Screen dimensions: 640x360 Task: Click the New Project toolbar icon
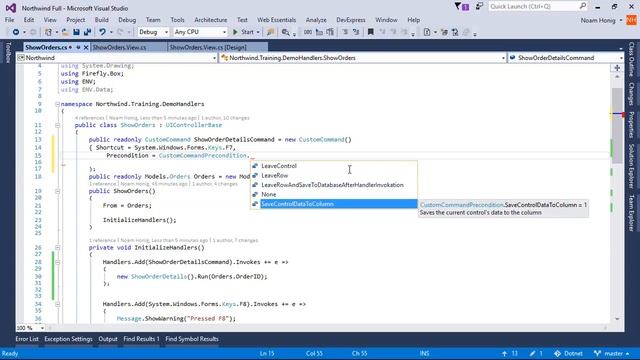point(48,32)
